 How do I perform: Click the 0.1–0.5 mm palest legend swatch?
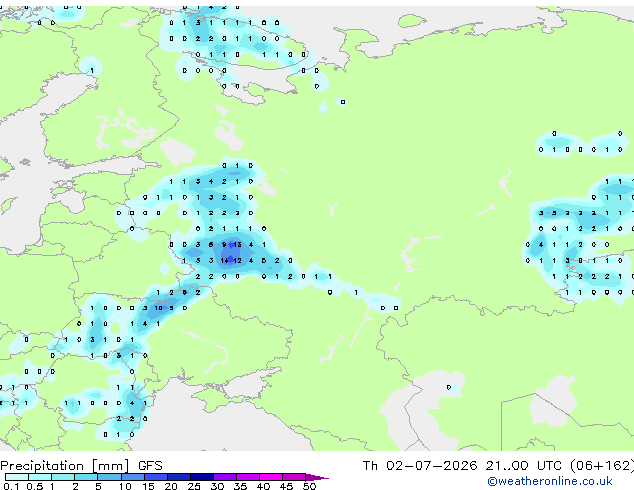[17, 477]
